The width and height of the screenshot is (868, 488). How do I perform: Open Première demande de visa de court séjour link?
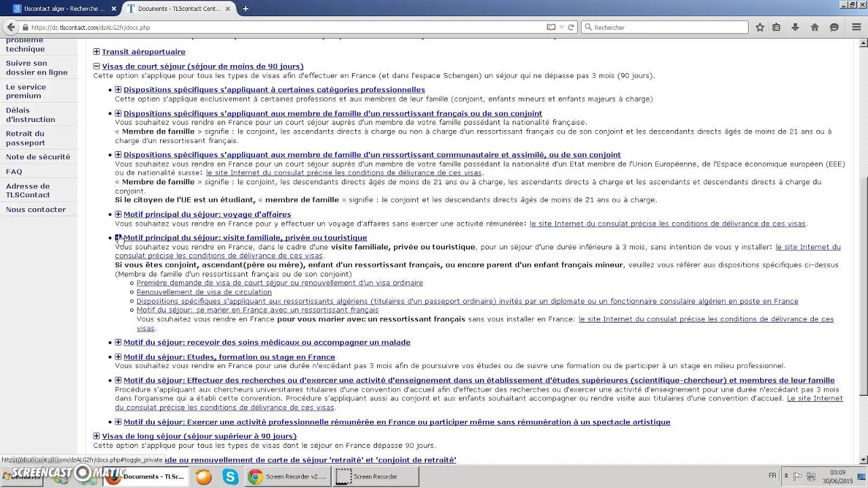pyautogui.click(x=279, y=283)
